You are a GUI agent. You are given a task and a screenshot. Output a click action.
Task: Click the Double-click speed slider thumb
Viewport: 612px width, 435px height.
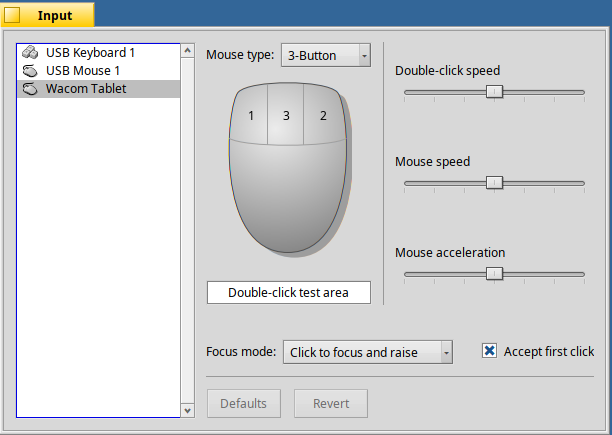coord(495,92)
